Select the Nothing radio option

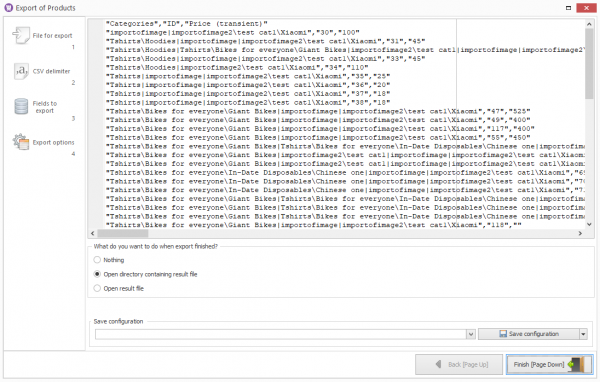pyautogui.click(x=97, y=260)
